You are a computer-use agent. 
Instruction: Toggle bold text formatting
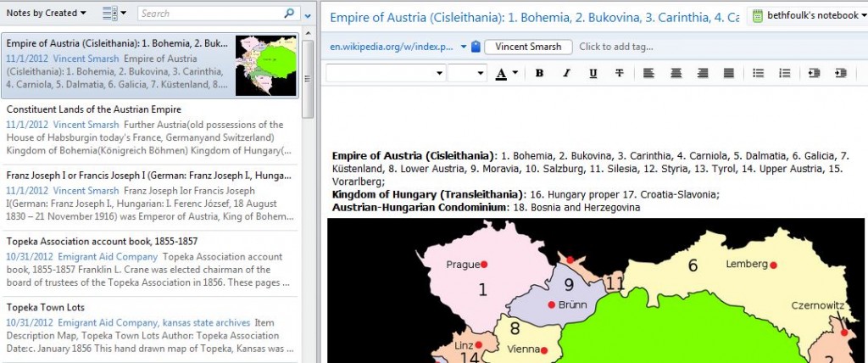pyautogui.click(x=539, y=73)
